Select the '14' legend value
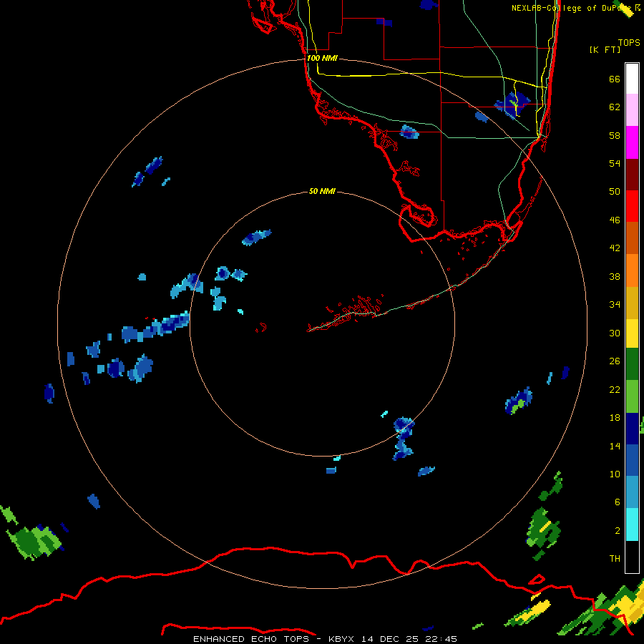 coord(615,446)
